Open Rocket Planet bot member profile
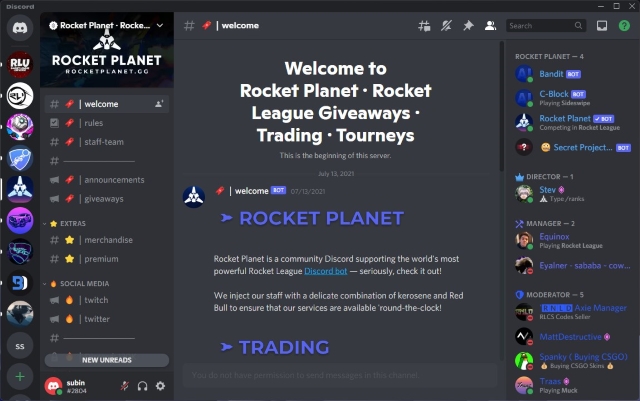The image size is (640, 401). point(571,123)
